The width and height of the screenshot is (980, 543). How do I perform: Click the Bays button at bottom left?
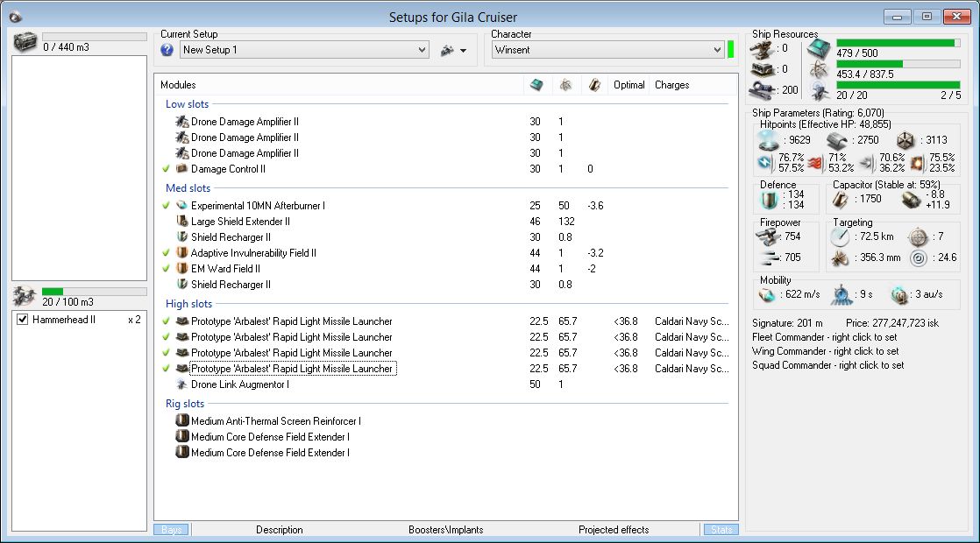pos(171,530)
